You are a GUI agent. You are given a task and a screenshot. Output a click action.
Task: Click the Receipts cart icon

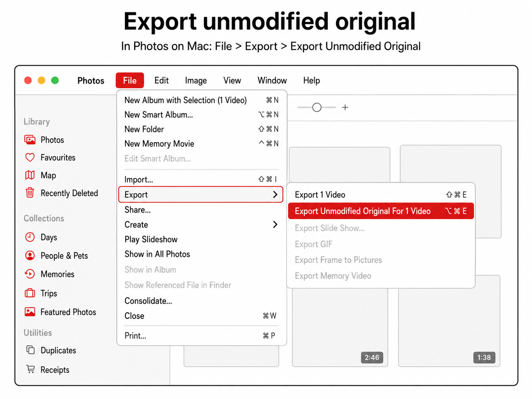[30, 369]
